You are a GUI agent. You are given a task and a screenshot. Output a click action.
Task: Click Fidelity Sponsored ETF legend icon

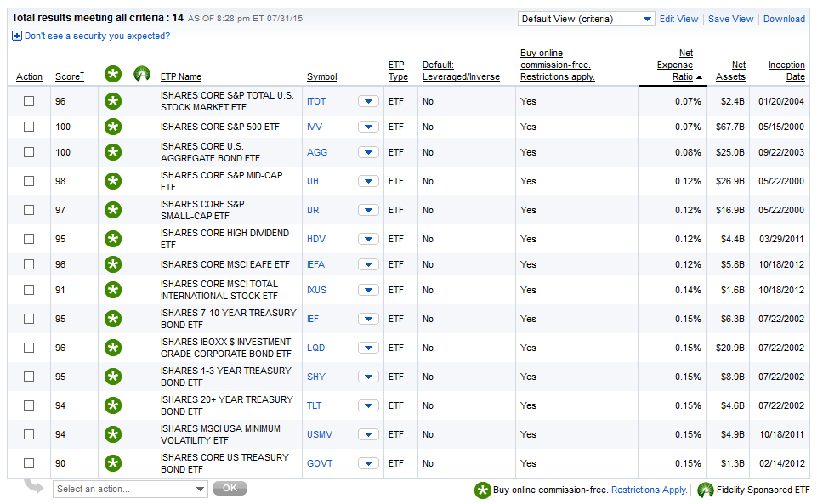(706, 490)
